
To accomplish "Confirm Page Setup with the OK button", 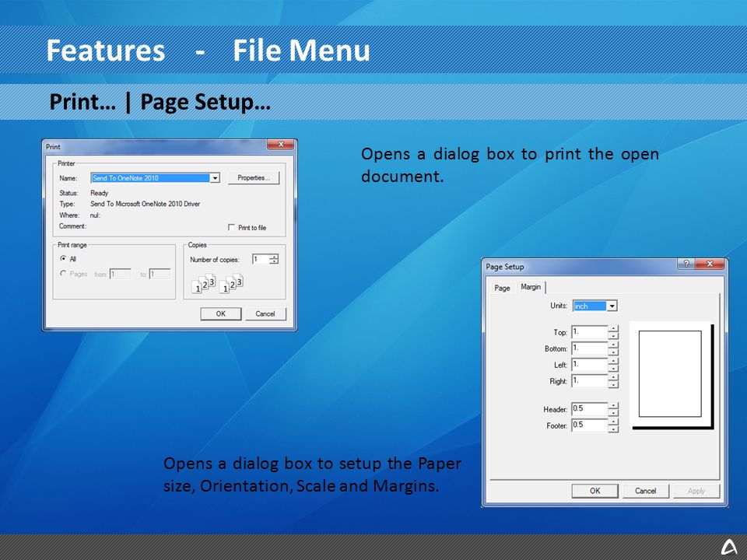I will [x=595, y=491].
